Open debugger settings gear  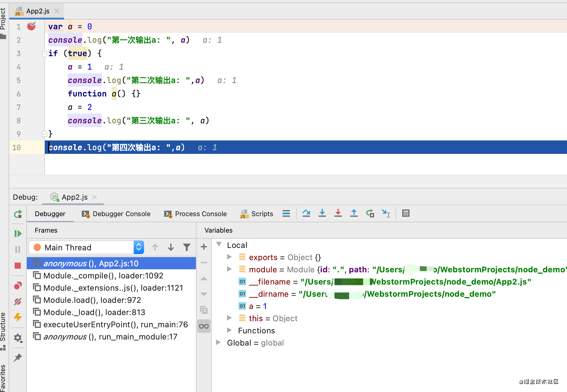click(x=18, y=338)
